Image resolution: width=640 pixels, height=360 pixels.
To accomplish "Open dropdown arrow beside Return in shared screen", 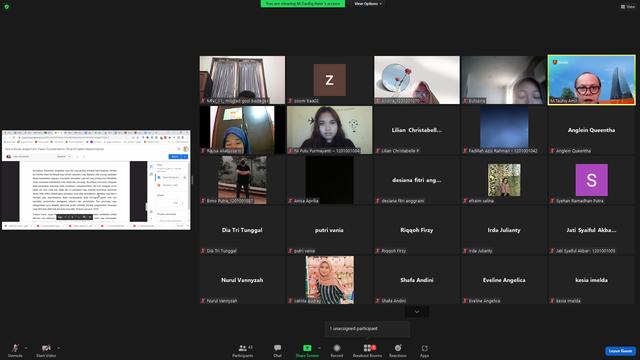I will tap(185, 156).
